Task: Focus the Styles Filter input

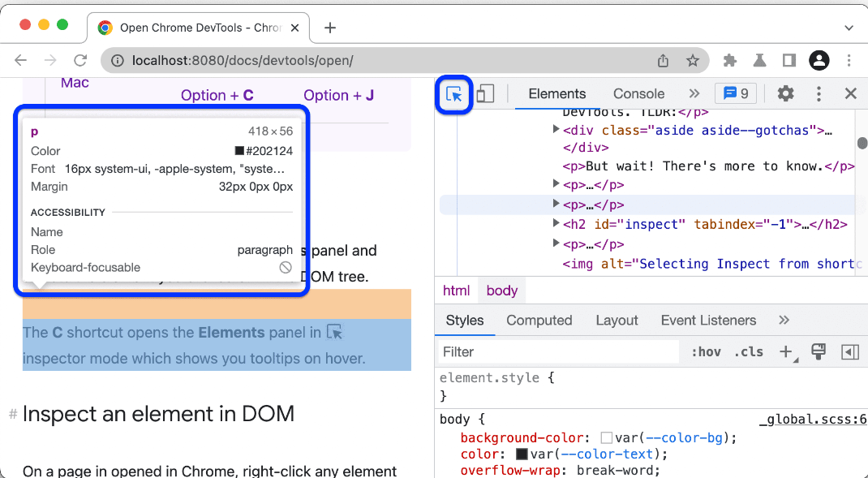Action: click(x=559, y=351)
